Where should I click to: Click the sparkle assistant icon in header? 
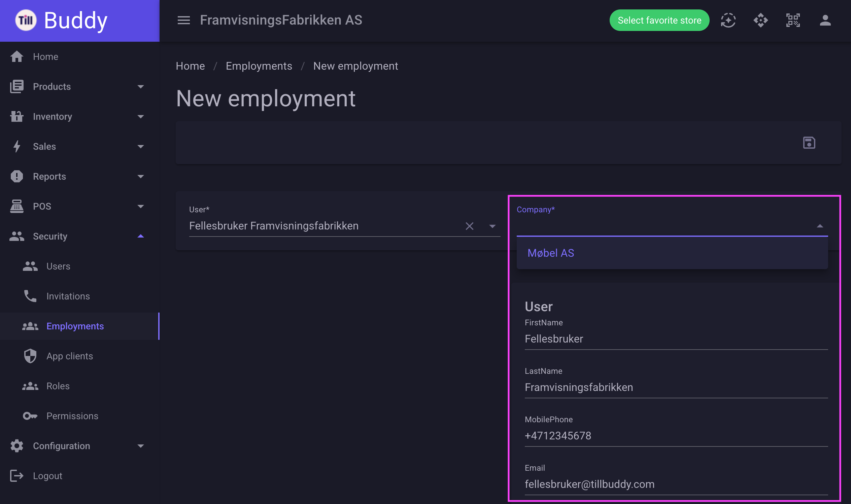[728, 21]
